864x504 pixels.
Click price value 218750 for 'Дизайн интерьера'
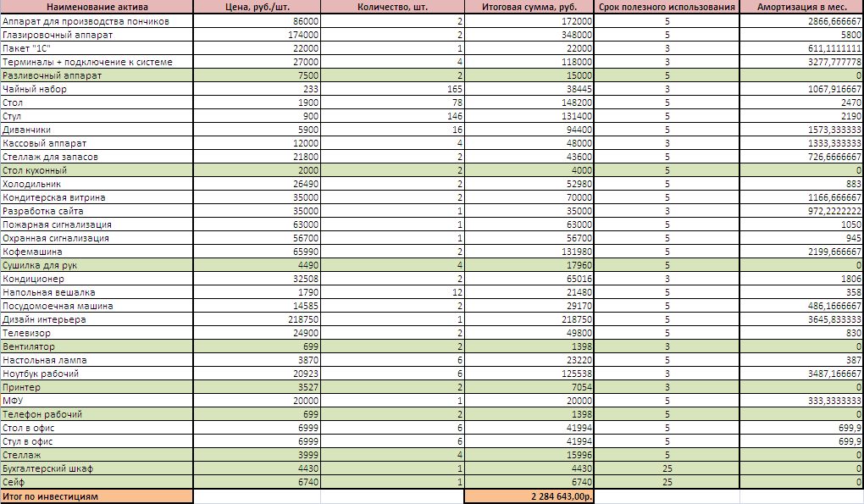tap(257, 319)
